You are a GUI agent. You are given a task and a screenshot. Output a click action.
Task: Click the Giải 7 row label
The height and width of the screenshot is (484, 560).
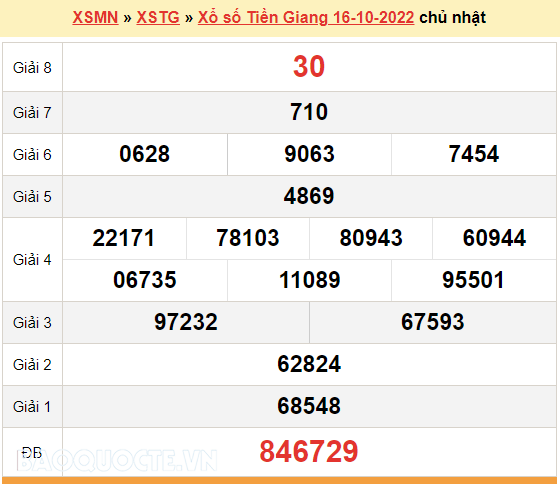click(x=32, y=113)
